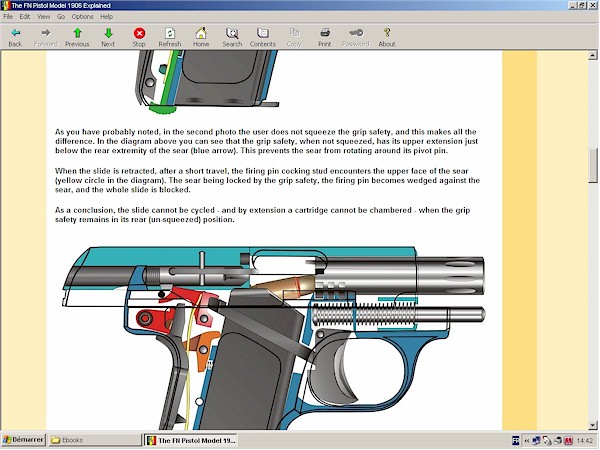Click the Démarrer start button
This screenshot has width=600, height=450.
tap(24, 440)
